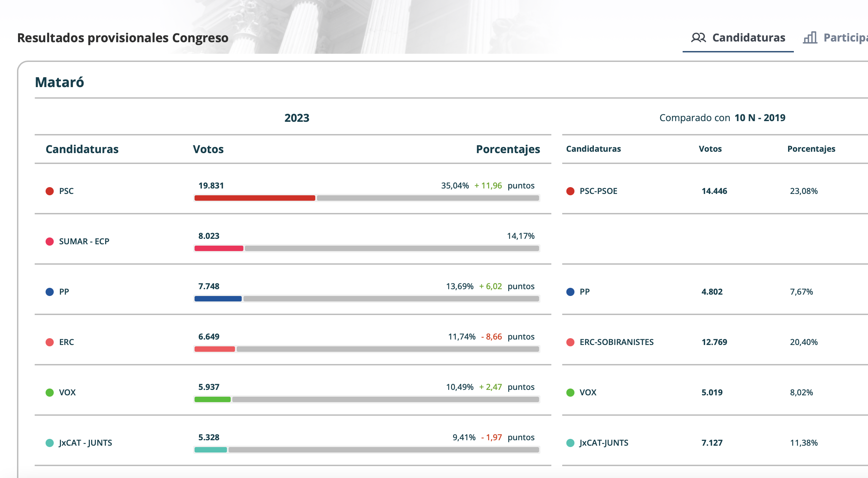The height and width of the screenshot is (478, 868).
Task: Click 2019 percentage 11,38%
Action: point(804,443)
